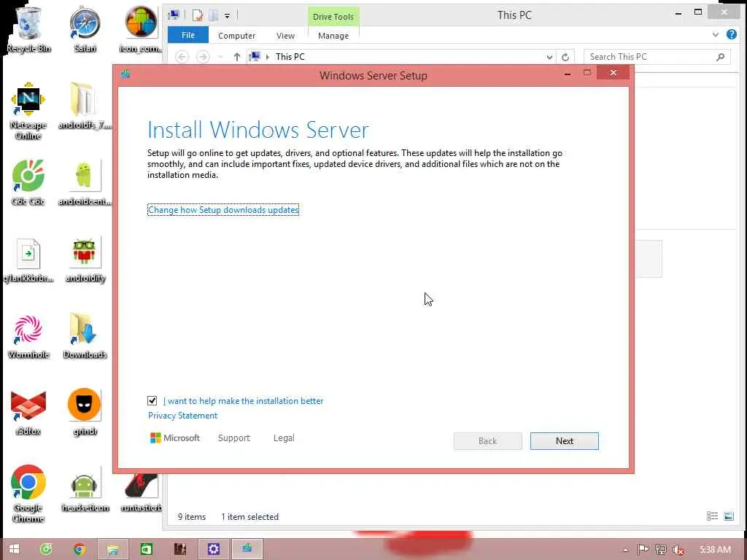Open the Support link in Setup
The height and width of the screenshot is (560, 747).
coord(234,437)
